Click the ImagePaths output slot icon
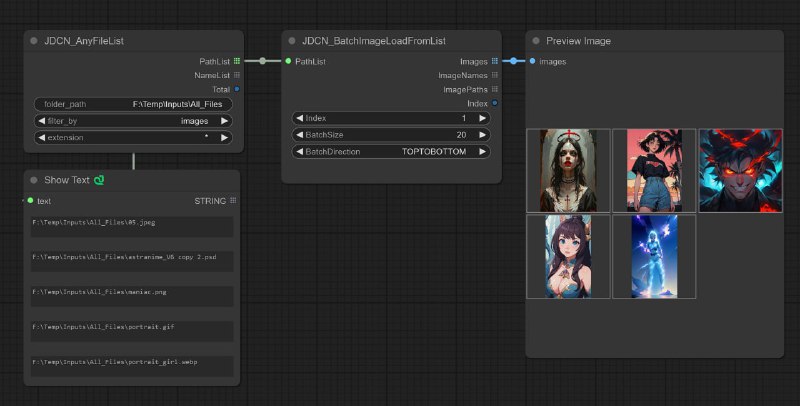800x406 pixels. (x=494, y=89)
